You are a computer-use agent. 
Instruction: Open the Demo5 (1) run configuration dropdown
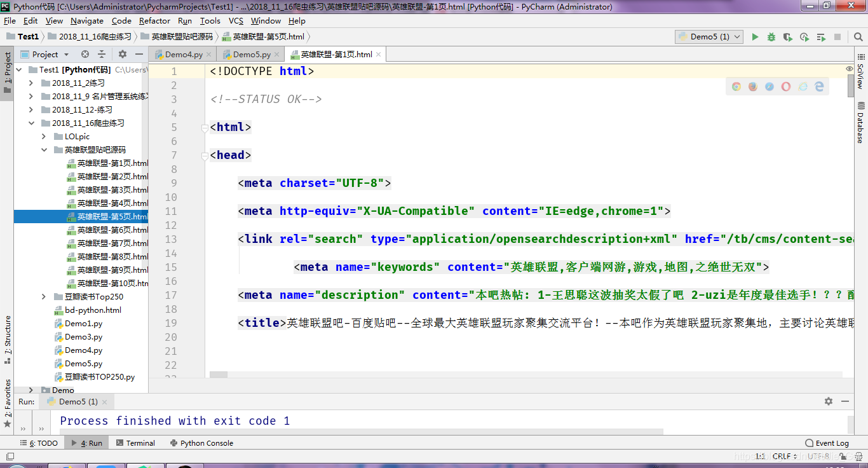(x=709, y=37)
